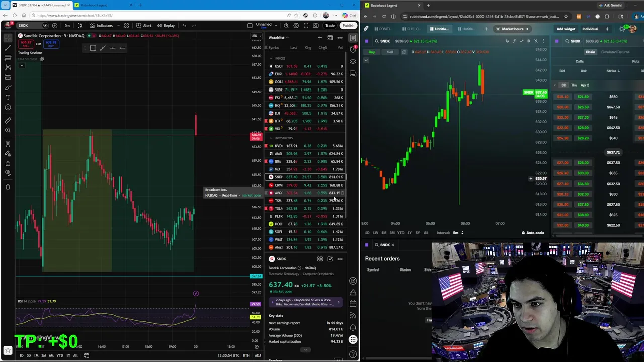Expand Robinhood chart collapse chevron under Buy
This screenshot has height=362, width=644.
[x=366, y=60]
